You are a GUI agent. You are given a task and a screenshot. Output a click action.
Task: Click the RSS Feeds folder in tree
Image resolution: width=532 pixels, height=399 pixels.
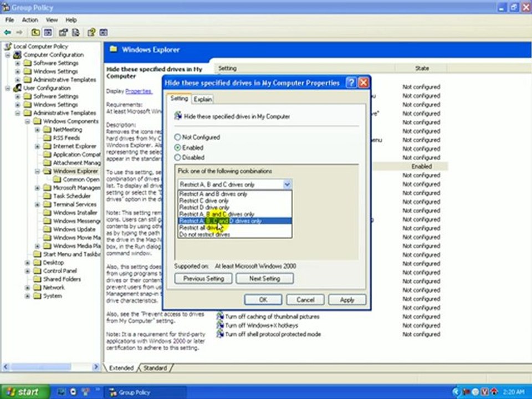coord(66,138)
